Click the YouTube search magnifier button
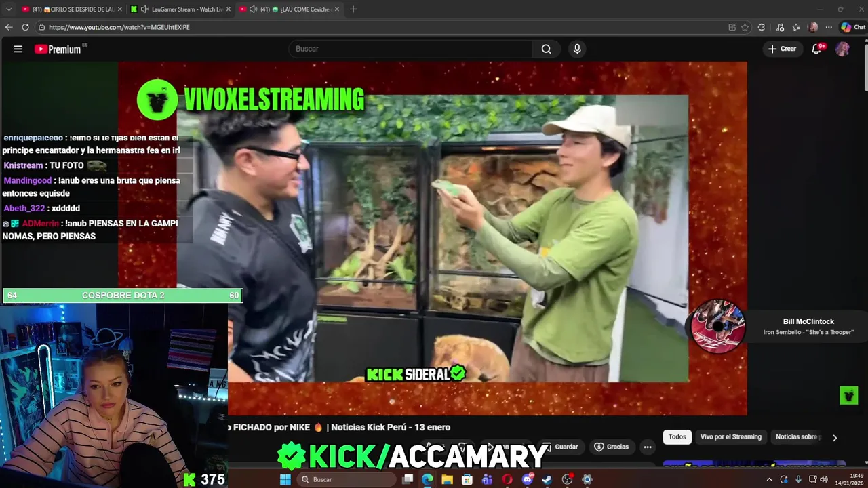This screenshot has width=868, height=488. point(546,49)
